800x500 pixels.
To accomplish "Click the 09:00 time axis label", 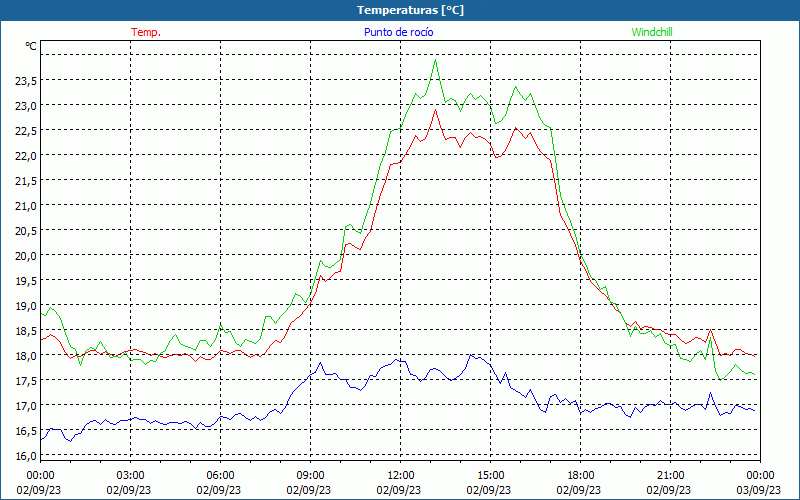I will (x=311, y=476).
